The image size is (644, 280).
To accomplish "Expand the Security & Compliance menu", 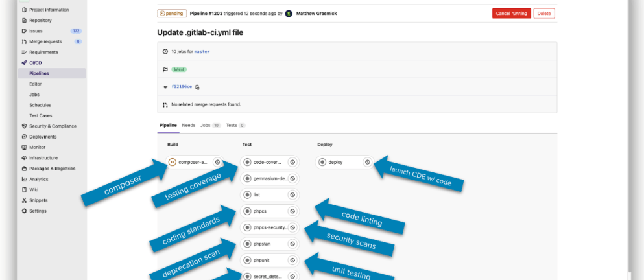I will click(x=52, y=126).
